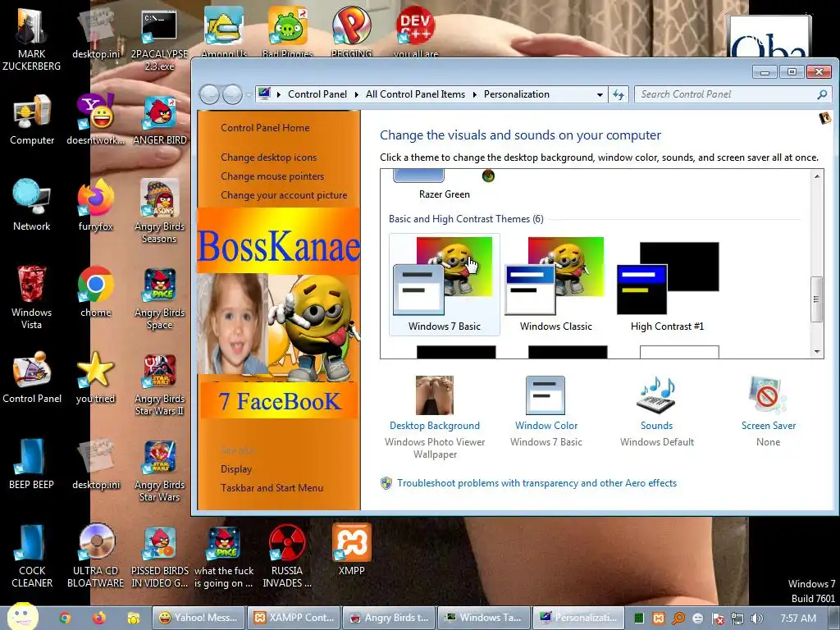The height and width of the screenshot is (630, 840).
Task: Select the furryfox desktop icon
Action: pyautogui.click(x=95, y=205)
